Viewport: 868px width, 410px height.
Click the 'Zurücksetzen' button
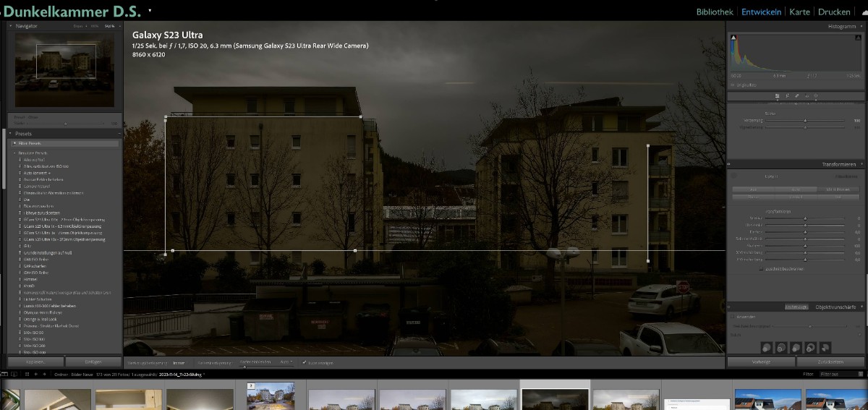(x=829, y=361)
